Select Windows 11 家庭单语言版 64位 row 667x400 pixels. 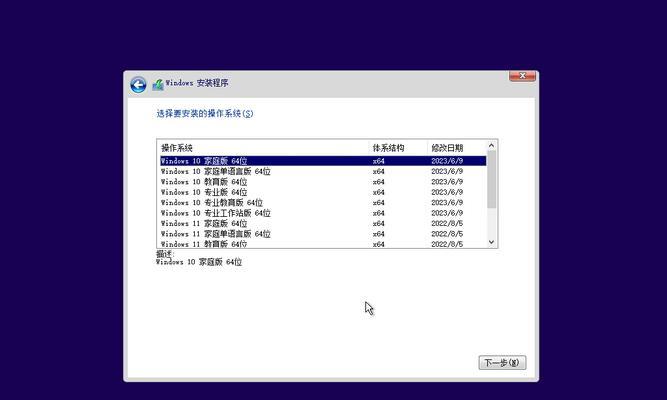point(323,234)
